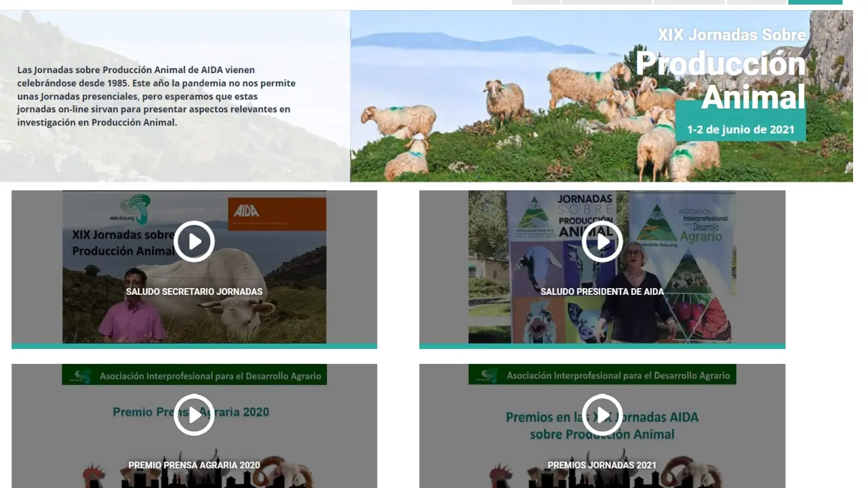Click teal bar beneath the presidenta video
The image size is (868, 488).
pyautogui.click(x=602, y=346)
